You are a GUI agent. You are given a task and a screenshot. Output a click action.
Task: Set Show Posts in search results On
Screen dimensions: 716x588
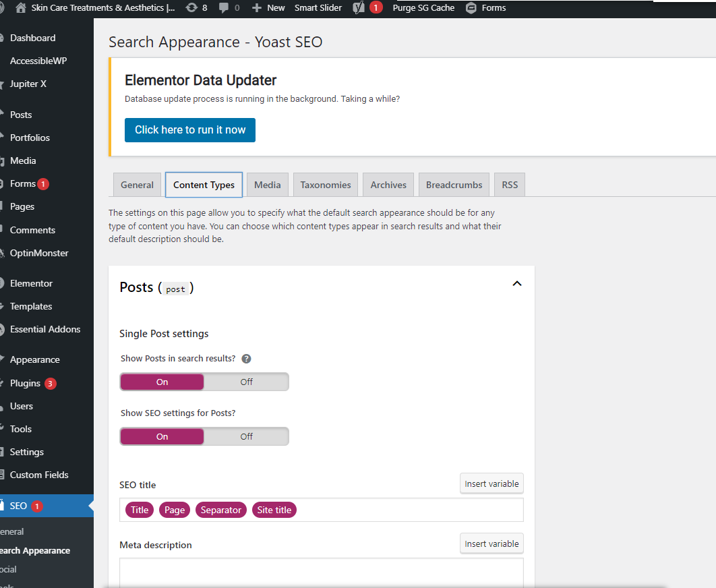pyautogui.click(x=162, y=382)
